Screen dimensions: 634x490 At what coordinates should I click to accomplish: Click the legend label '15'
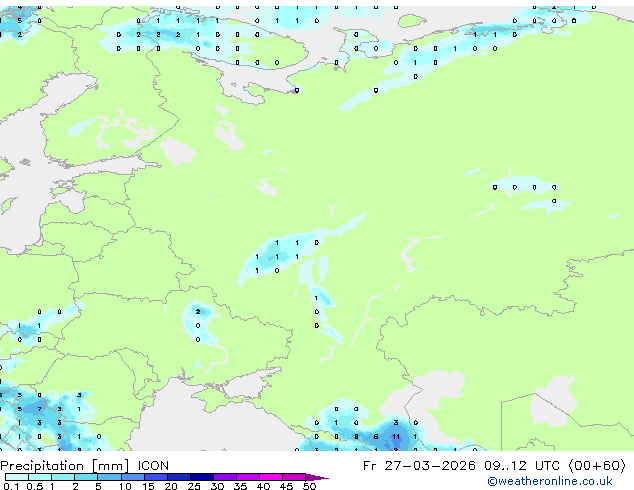point(148,486)
